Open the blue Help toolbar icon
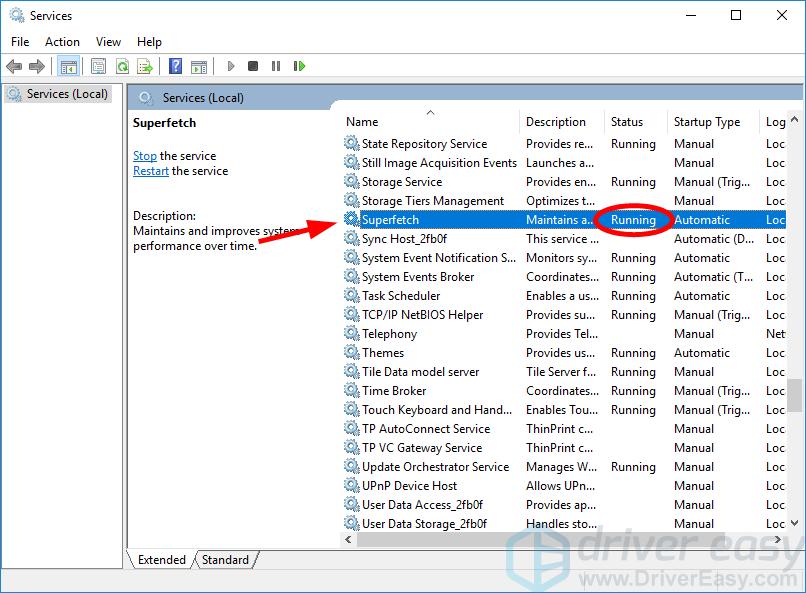Screen dimensions: 806x593 point(175,66)
